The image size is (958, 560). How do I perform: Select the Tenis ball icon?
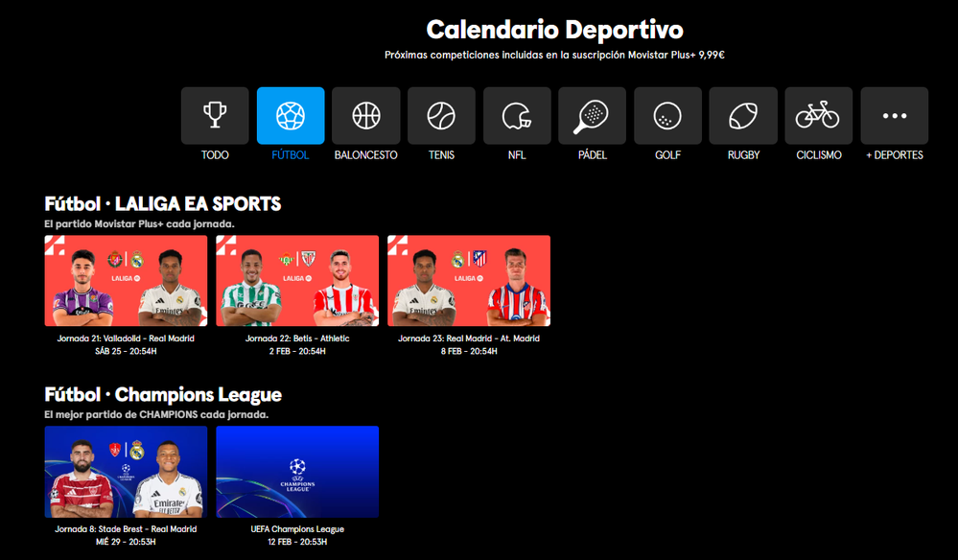(x=441, y=116)
